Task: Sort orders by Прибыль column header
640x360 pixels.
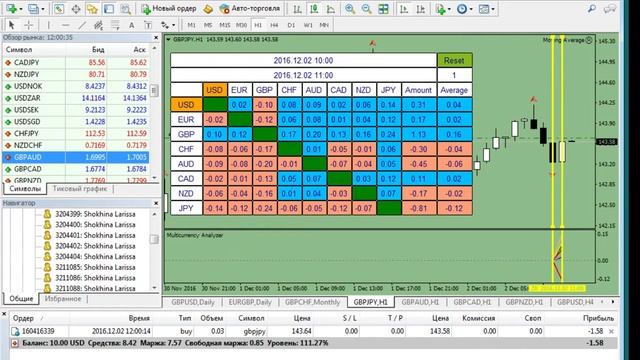Action: click(x=598, y=318)
